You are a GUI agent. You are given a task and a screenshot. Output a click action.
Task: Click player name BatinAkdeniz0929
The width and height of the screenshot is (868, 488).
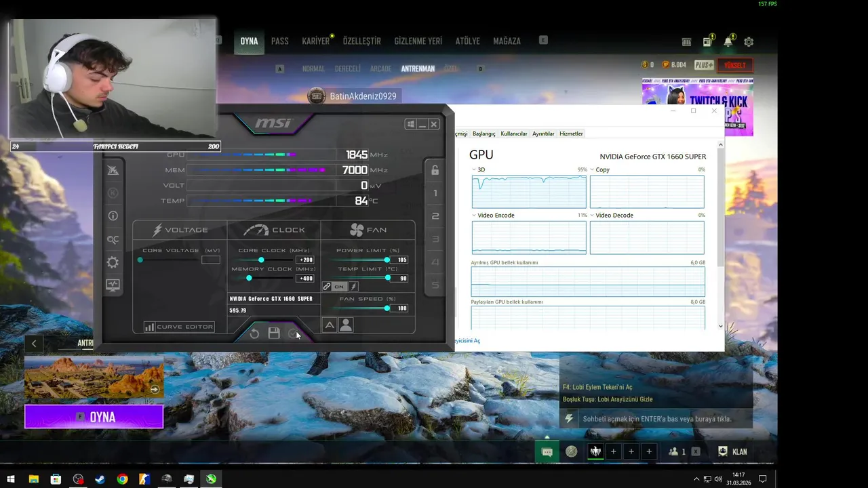(363, 96)
